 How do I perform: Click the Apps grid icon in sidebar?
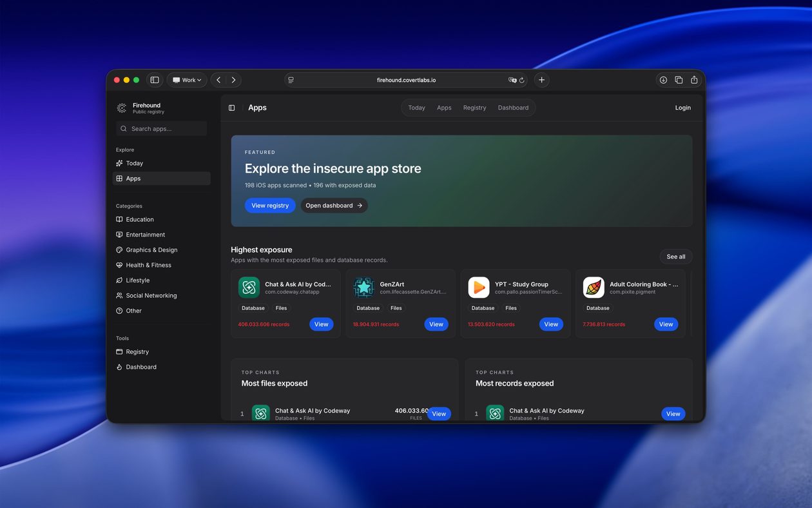(x=119, y=179)
